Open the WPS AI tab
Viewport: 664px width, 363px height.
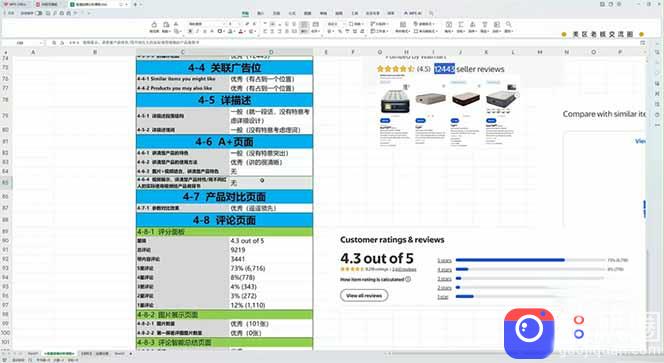412,14
